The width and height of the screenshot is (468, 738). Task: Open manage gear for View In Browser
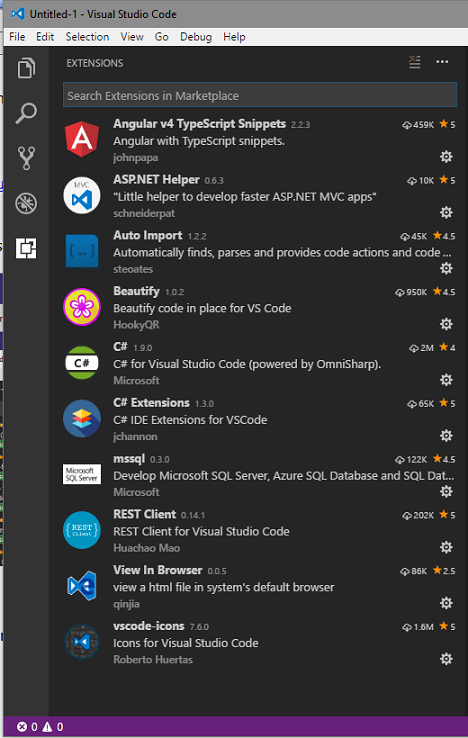[x=446, y=603]
